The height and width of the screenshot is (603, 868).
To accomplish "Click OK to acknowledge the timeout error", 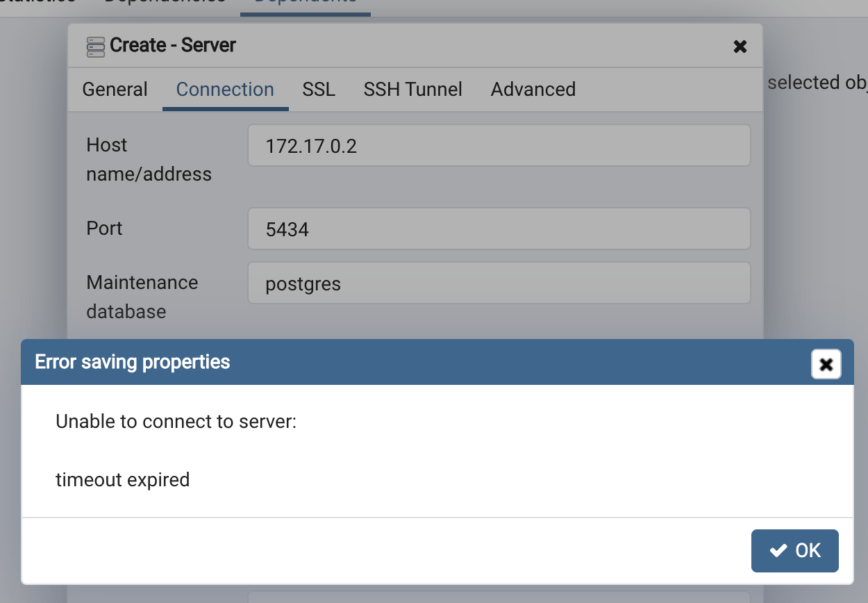I will pos(795,550).
